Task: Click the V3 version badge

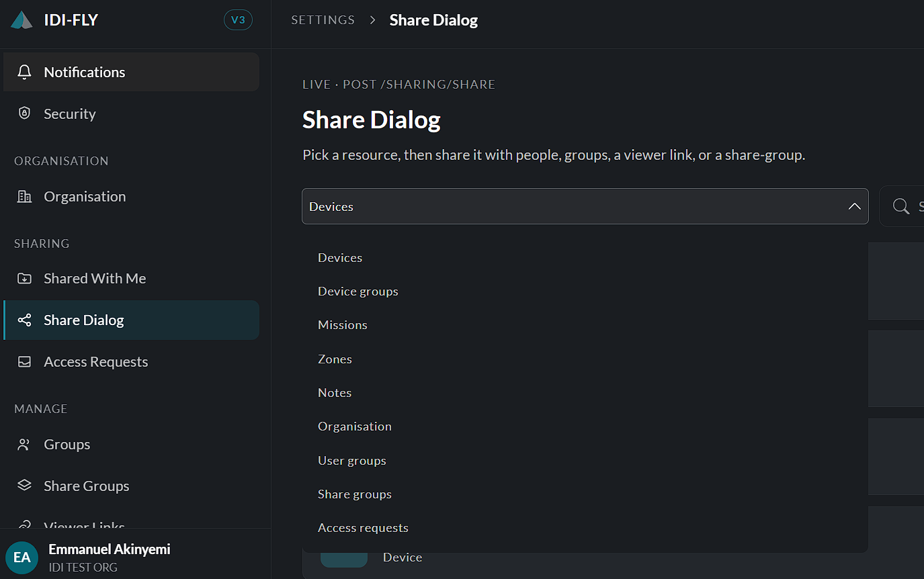Action: (238, 20)
